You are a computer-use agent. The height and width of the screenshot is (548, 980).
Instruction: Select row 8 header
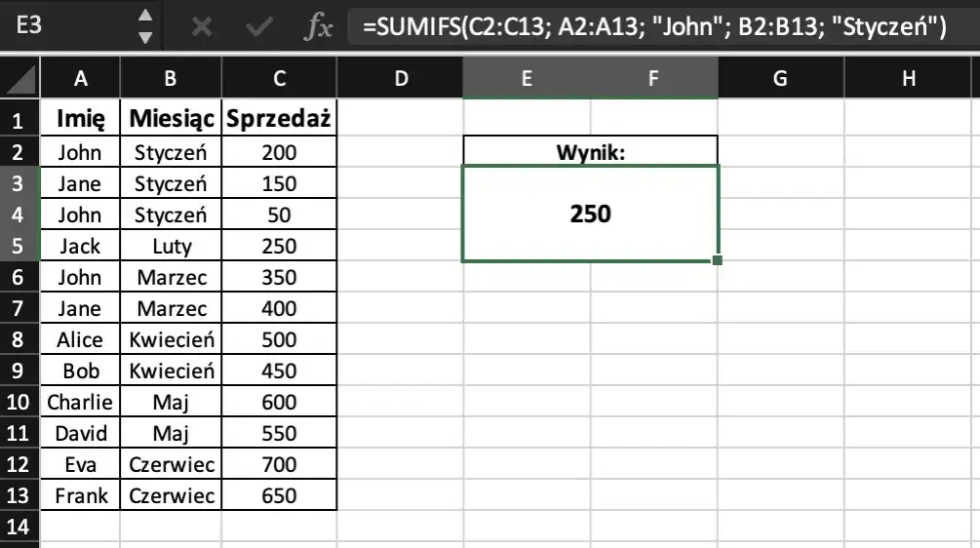pos(20,339)
